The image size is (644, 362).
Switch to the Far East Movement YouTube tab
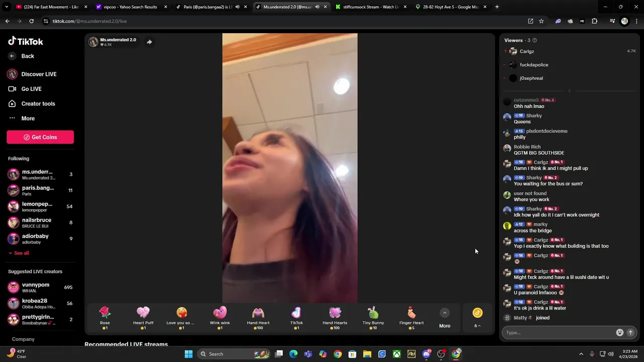[x=51, y=7]
